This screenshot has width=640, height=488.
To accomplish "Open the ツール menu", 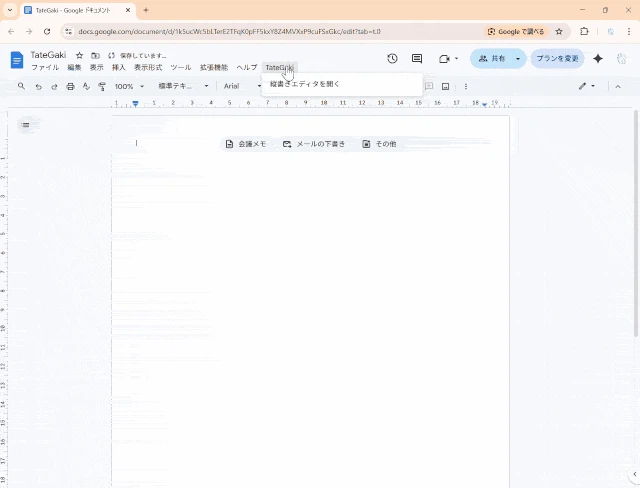I will tap(181, 68).
